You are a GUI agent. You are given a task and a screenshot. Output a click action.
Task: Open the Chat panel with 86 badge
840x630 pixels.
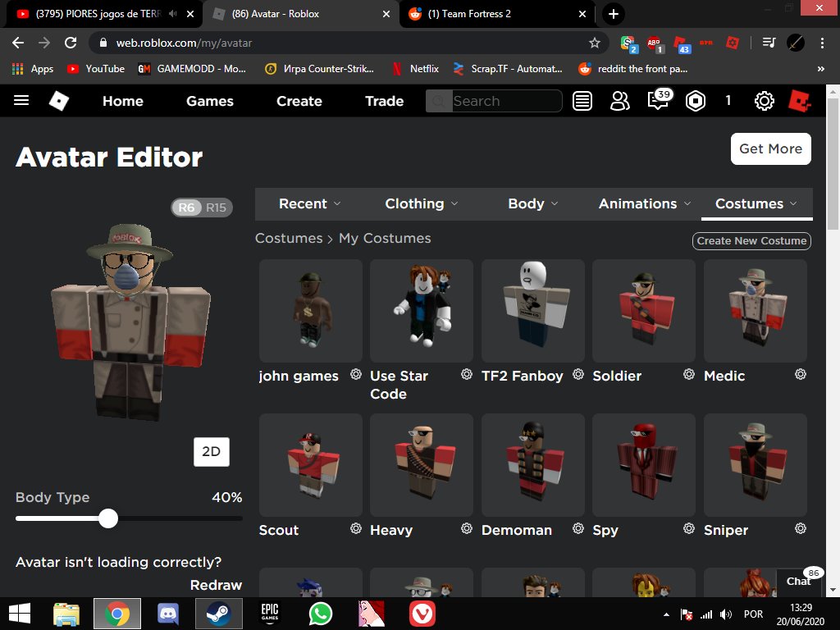point(799,581)
